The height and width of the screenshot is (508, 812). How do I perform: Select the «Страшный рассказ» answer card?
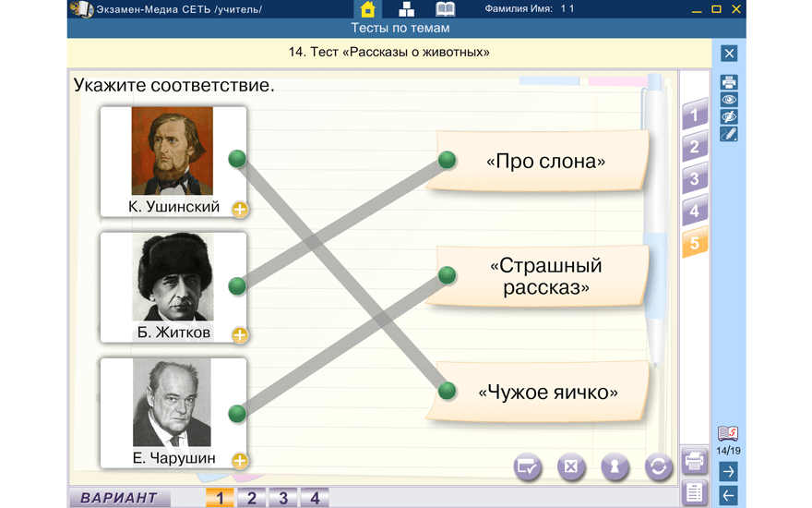[x=538, y=276]
